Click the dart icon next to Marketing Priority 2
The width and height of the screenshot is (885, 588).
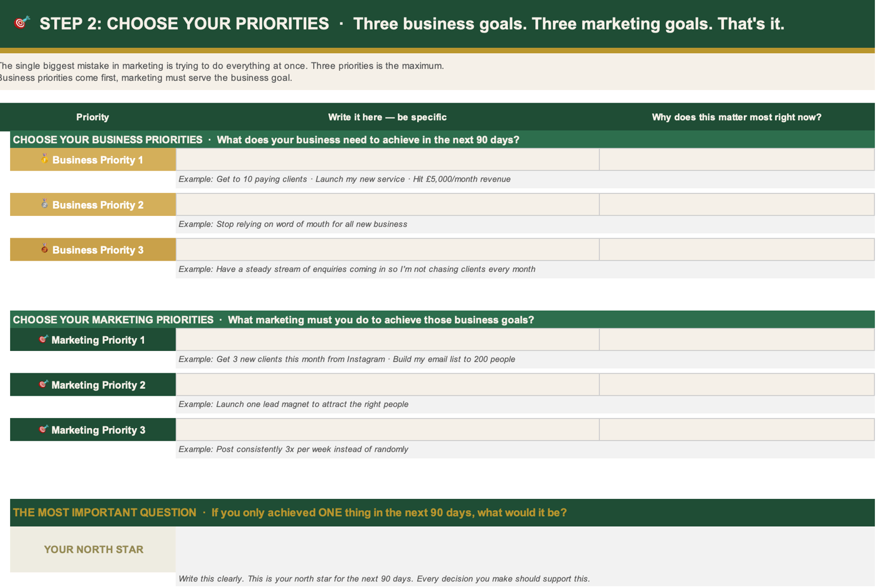[x=43, y=384]
